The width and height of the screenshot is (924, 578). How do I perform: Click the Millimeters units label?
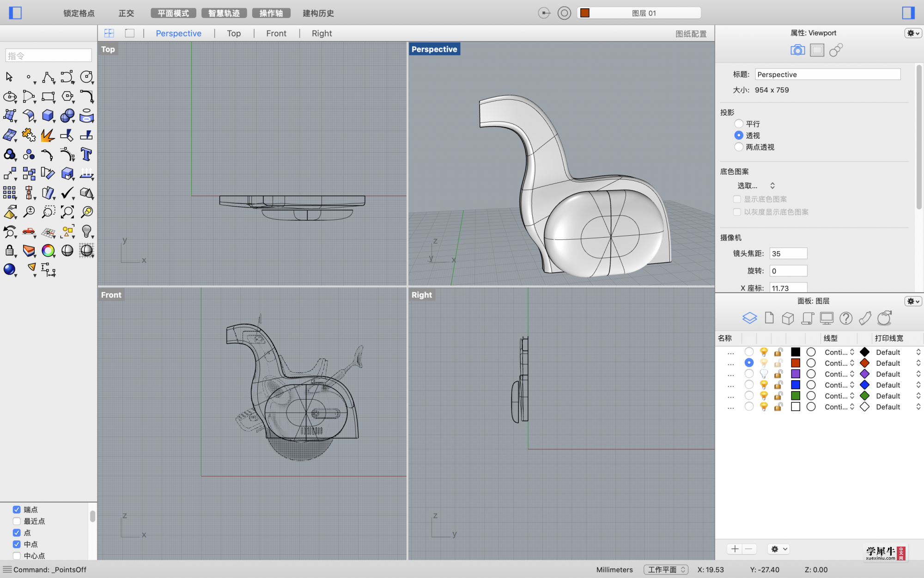pyautogui.click(x=614, y=570)
